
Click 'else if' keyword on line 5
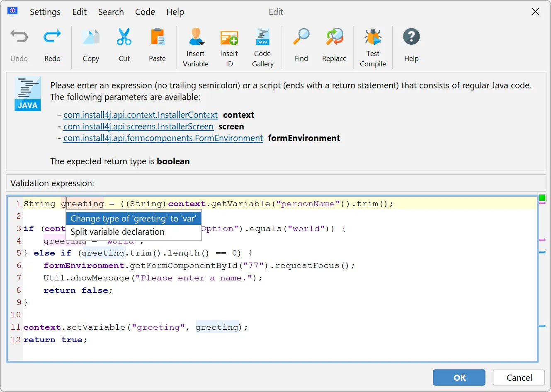[52, 253]
